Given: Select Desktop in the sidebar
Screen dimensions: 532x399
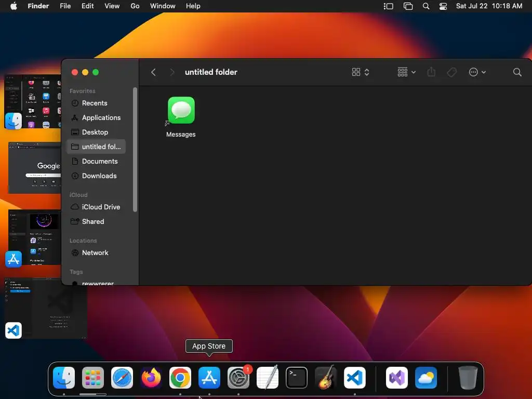Looking at the screenshot, I should (x=96, y=132).
